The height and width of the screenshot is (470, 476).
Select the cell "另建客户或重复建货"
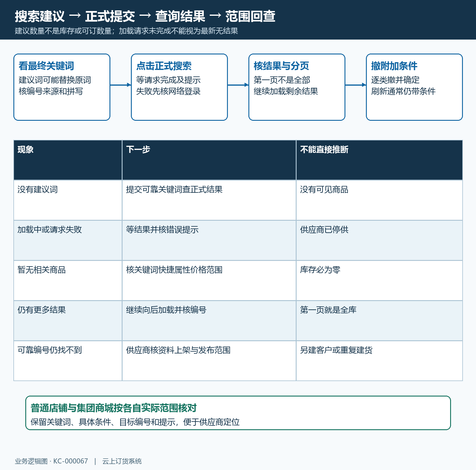380,361
